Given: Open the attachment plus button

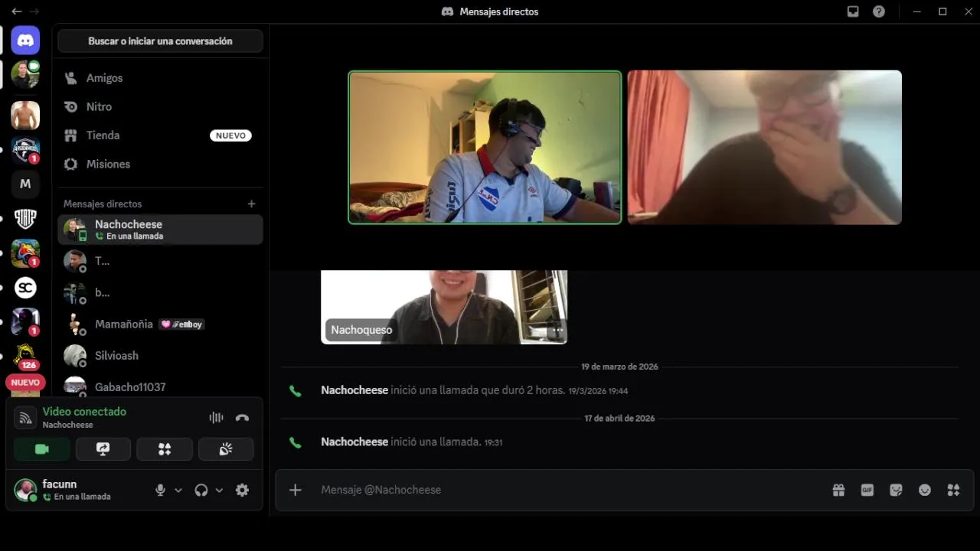Looking at the screenshot, I should point(296,490).
